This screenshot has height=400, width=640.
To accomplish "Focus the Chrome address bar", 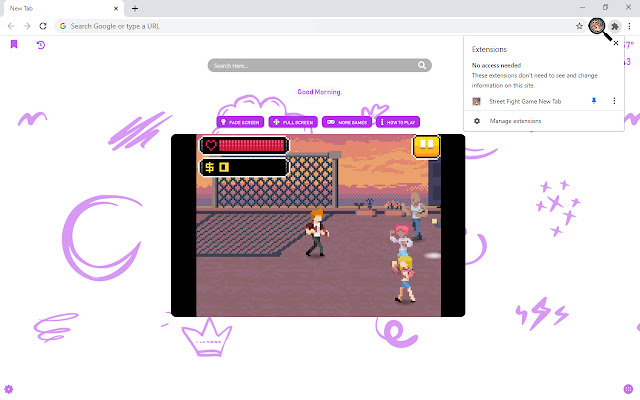I will pyautogui.click(x=318, y=26).
